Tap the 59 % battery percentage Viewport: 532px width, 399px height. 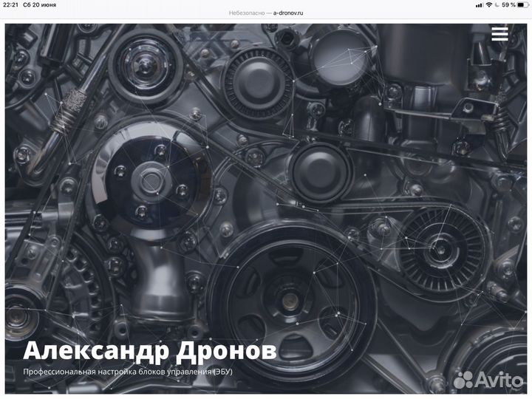(x=508, y=4)
